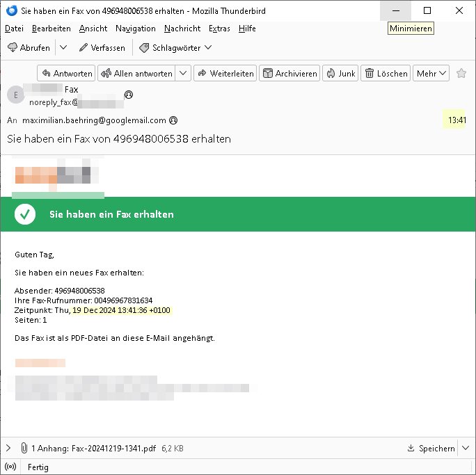Screen dimensions: 476x475
Task: Click Allen antworten reply-all button
Action: click(136, 73)
